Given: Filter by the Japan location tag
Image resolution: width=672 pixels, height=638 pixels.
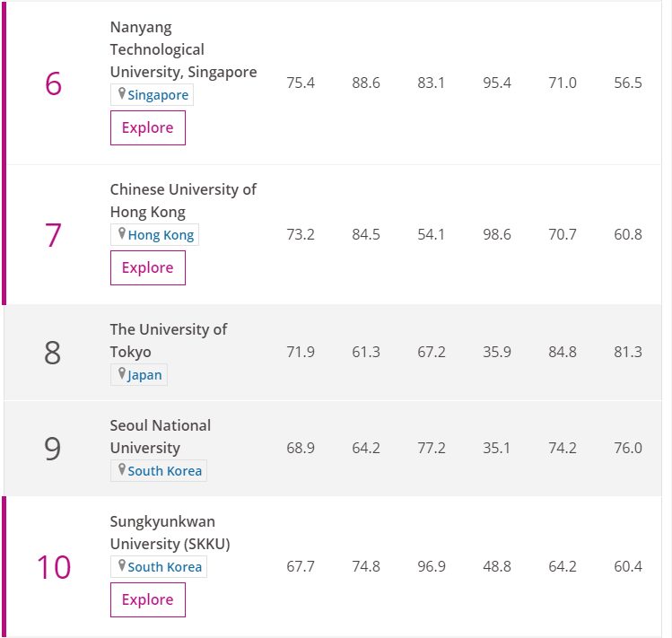Looking at the screenshot, I should tap(144, 375).
